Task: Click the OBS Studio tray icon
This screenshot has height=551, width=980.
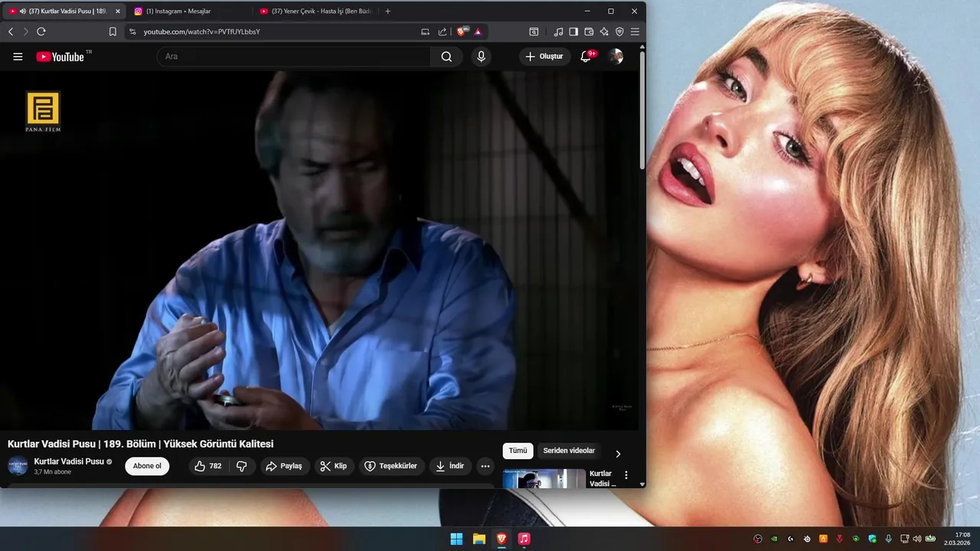Action: (x=758, y=539)
